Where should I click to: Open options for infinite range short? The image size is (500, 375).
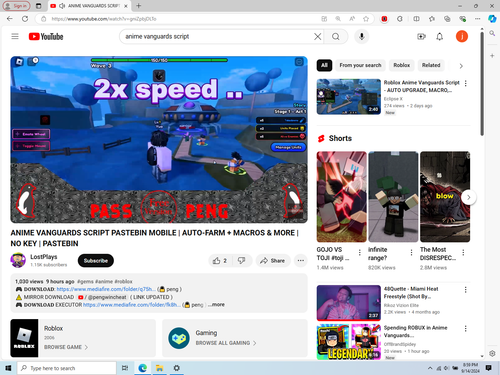(411, 253)
